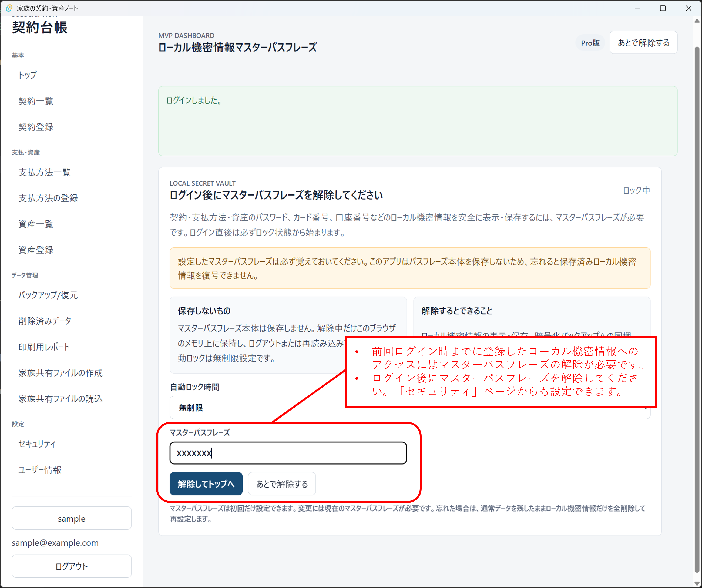Minimize the window
Viewport: 702px width, 588px height.
(637, 8)
